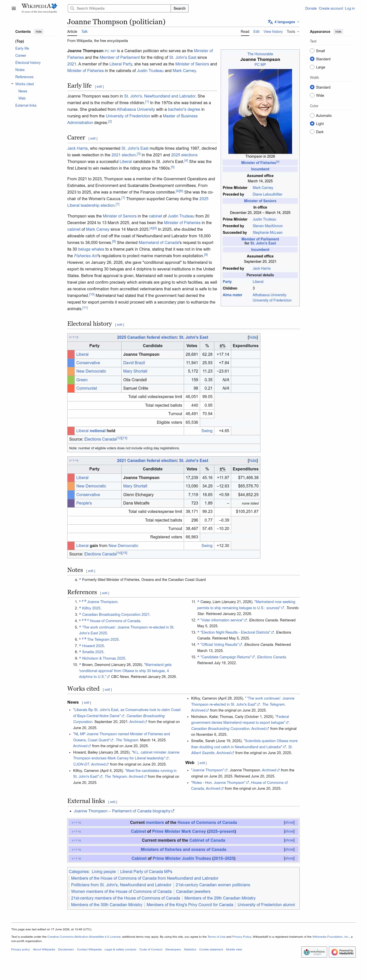Open the View history tab
This screenshot has width=367, height=980.
(273, 32)
